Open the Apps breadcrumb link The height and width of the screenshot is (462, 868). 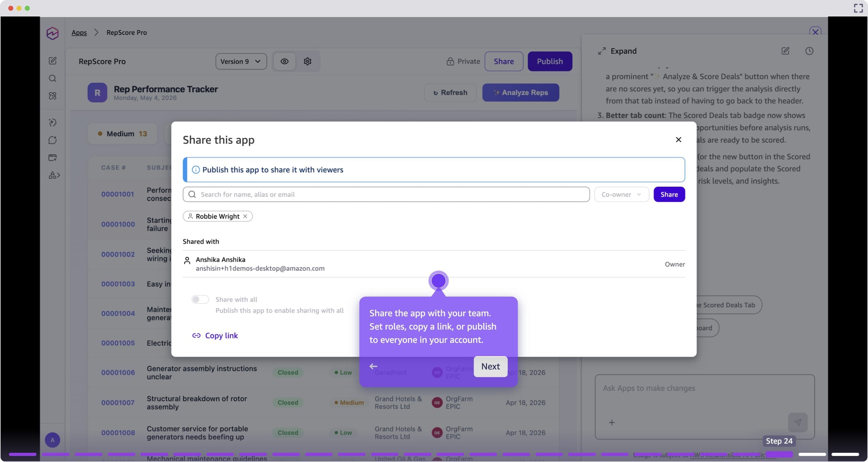(x=79, y=32)
